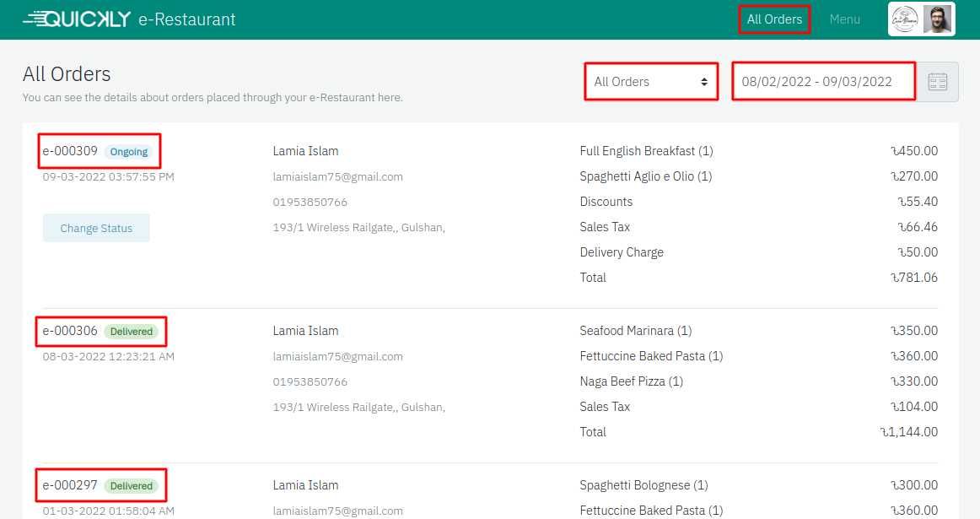980x519 pixels.
Task: Click the user profile photo avatar
Action: [x=937, y=19]
